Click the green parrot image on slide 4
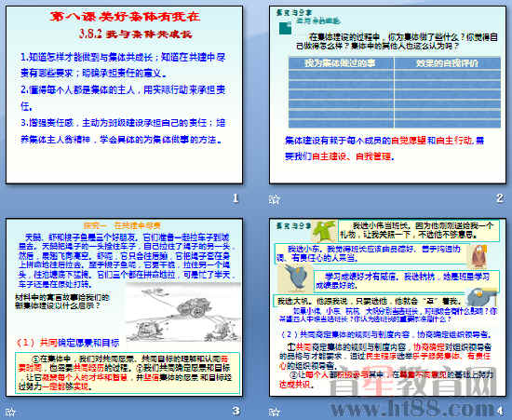 (324, 231)
